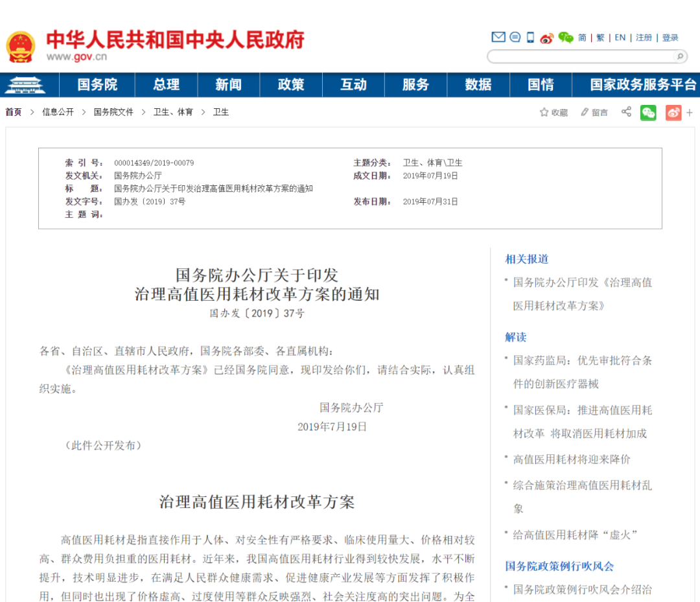Open the mobile client icon in the header
The image size is (700, 602).
tap(531, 37)
